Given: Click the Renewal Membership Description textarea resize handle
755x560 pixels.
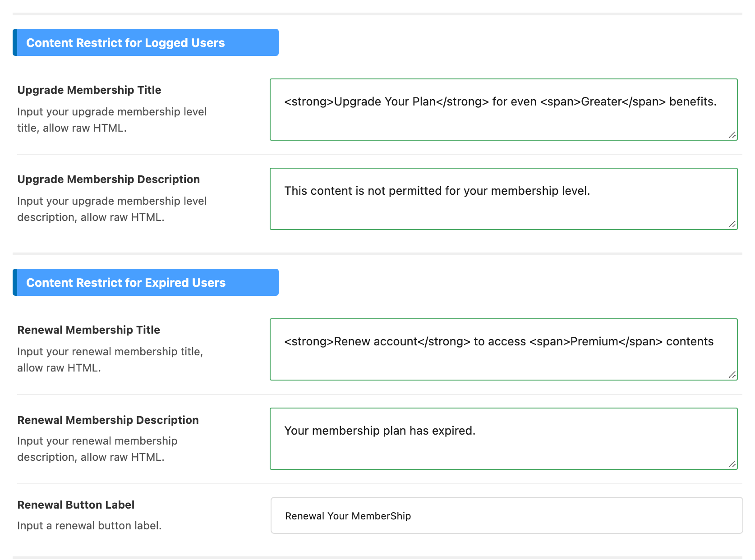Looking at the screenshot, I should (x=732, y=464).
